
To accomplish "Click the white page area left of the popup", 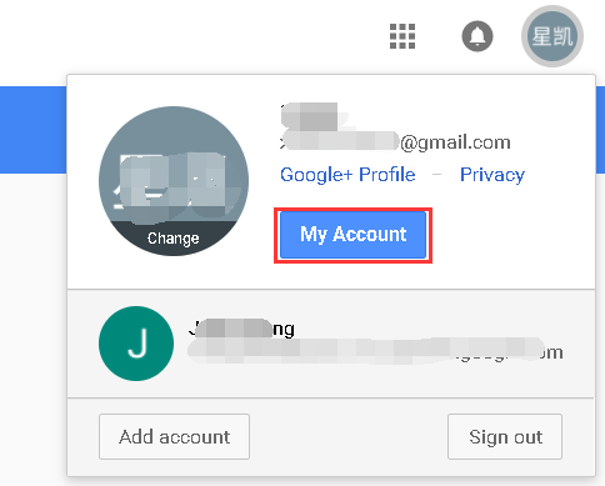I will tap(30, 300).
